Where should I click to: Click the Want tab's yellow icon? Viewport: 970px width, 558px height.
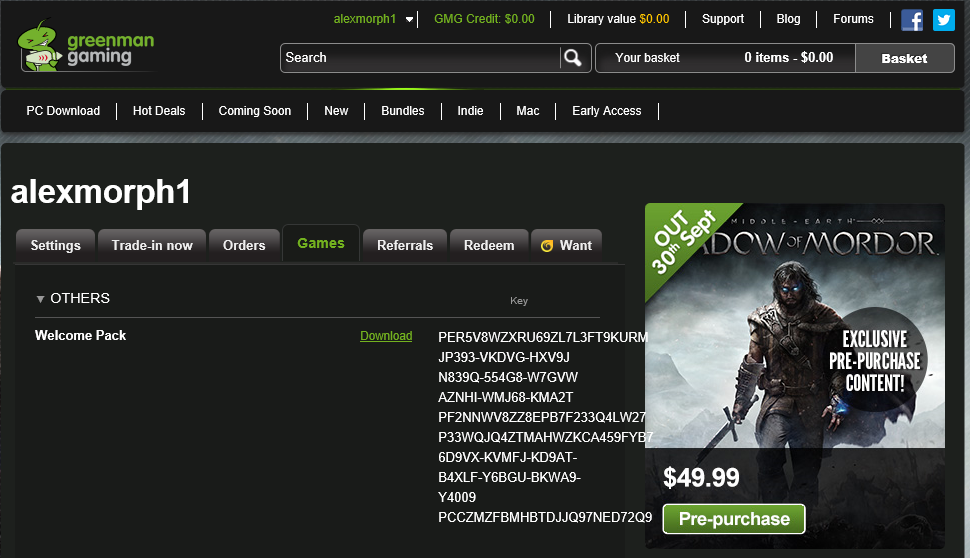(x=547, y=246)
